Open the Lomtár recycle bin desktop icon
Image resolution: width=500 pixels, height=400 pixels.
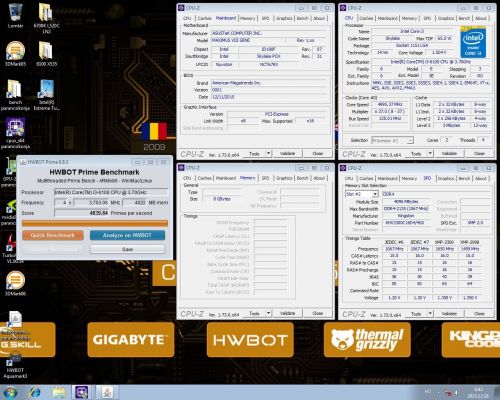[15, 15]
